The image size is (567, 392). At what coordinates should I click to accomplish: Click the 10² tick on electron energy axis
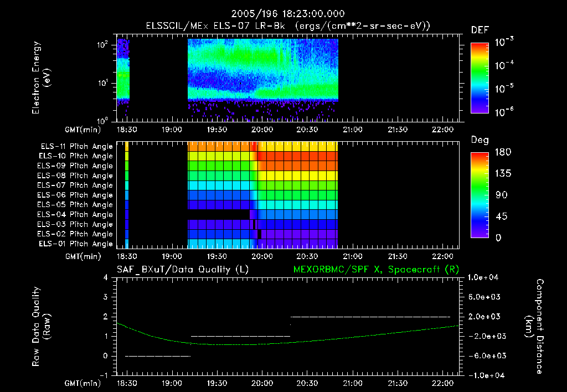pyautogui.click(x=102, y=45)
